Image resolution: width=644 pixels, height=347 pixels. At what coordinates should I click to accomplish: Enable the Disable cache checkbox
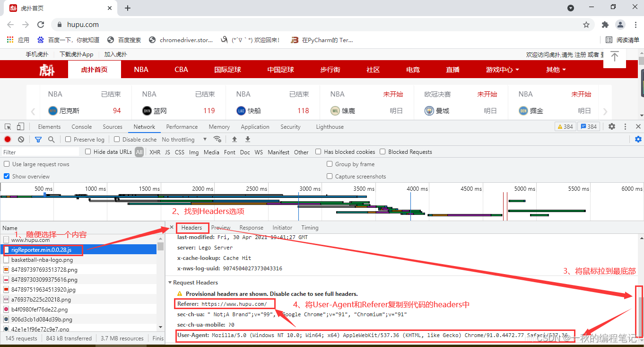117,139
